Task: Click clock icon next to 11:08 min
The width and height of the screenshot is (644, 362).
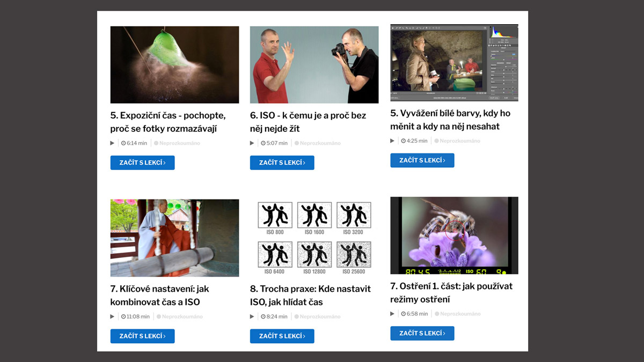Action: [x=123, y=316]
